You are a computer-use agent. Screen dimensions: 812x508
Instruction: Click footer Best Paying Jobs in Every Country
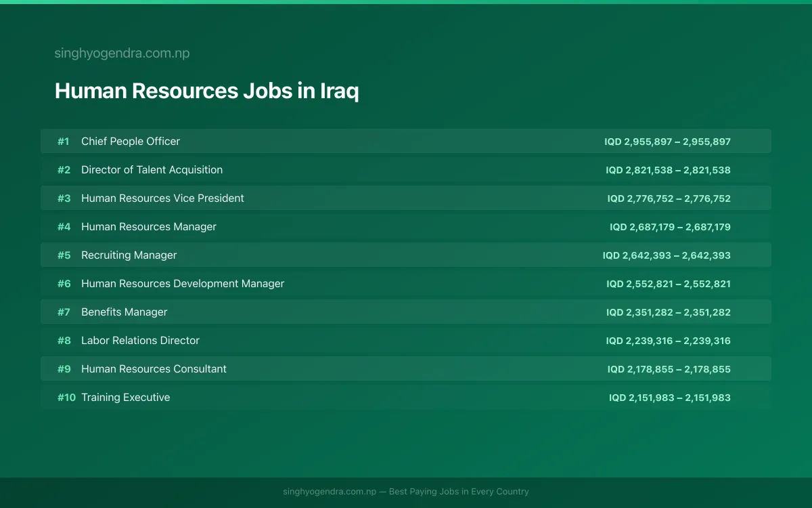pos(459,492)
